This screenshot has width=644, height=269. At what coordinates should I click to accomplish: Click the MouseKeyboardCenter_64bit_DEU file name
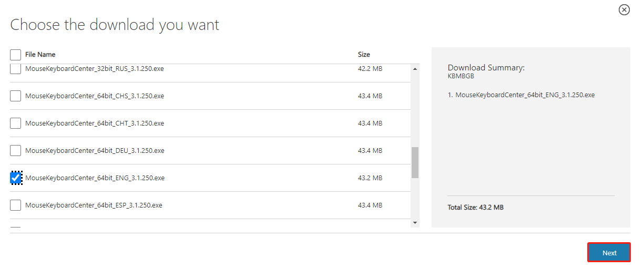point(95,151)
